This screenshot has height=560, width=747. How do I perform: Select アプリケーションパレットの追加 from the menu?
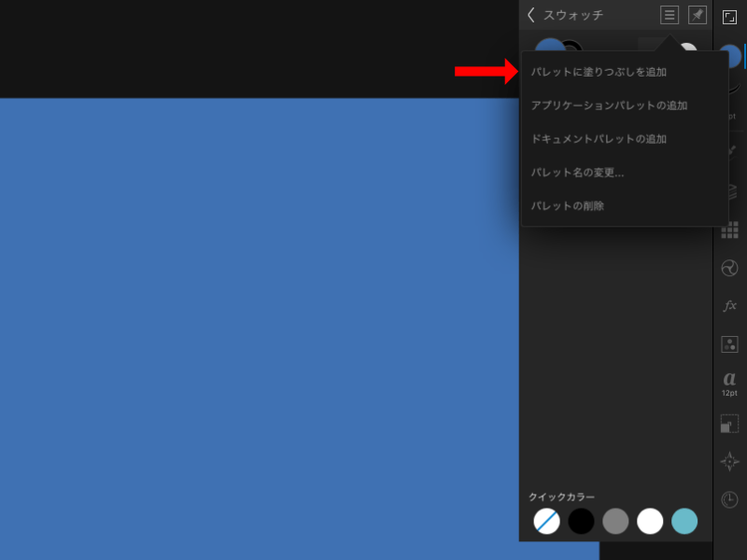[x=625, y=105]
